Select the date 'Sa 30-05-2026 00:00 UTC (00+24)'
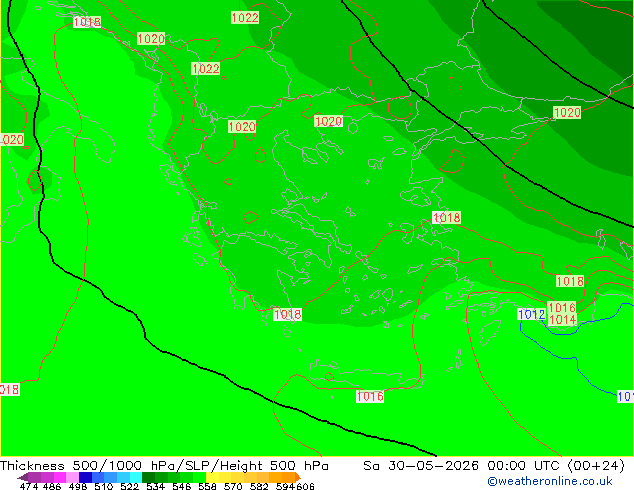 coord(494,466)
